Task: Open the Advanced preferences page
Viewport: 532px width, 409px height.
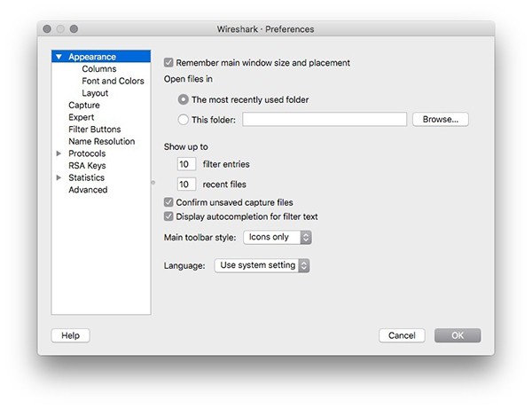Action: click(x=88, y=190)
